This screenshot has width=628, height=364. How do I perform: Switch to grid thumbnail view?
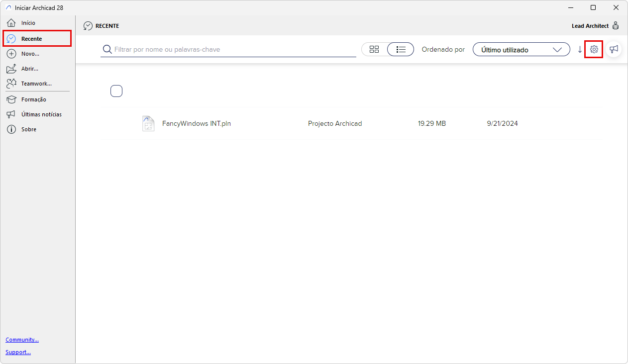click(374, 49)
